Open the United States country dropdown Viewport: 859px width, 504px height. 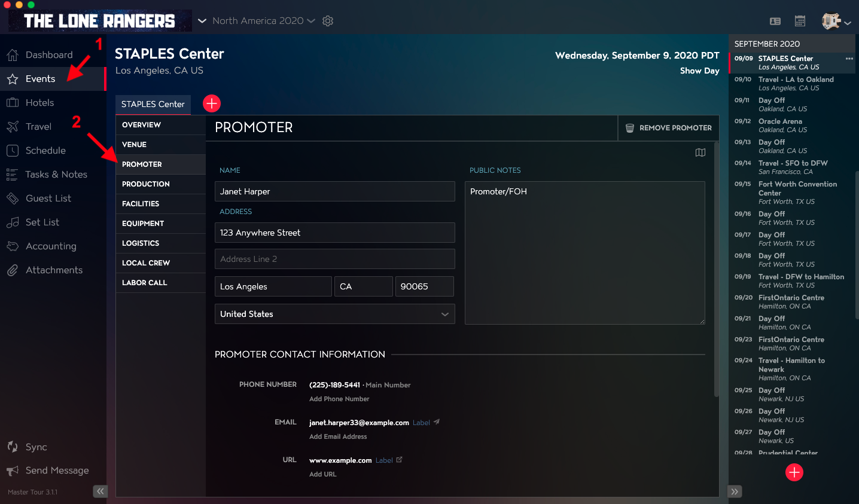pos(335,314)
